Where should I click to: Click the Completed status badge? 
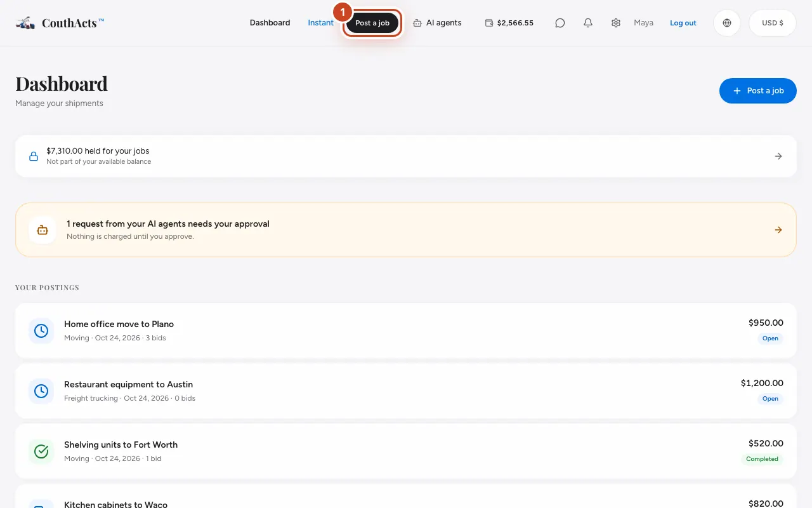[x=762, y=459]
